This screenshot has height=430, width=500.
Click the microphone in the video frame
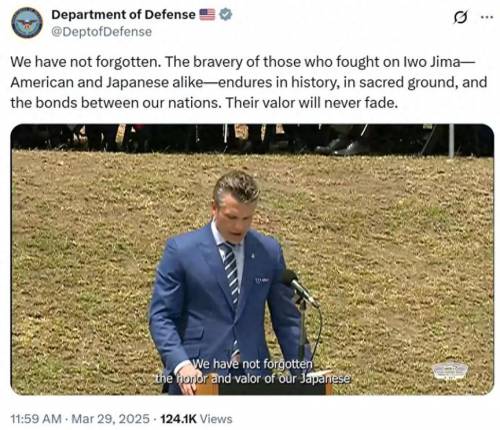299,287
